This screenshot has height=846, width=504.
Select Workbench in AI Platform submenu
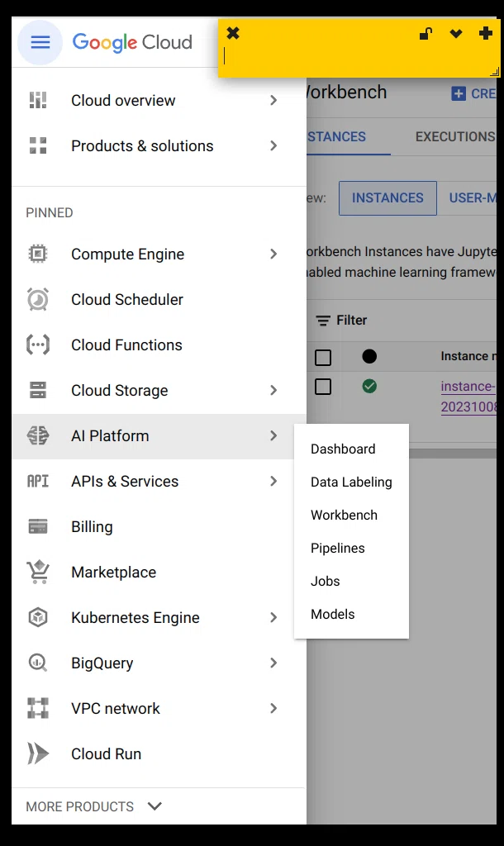[351, 515]
